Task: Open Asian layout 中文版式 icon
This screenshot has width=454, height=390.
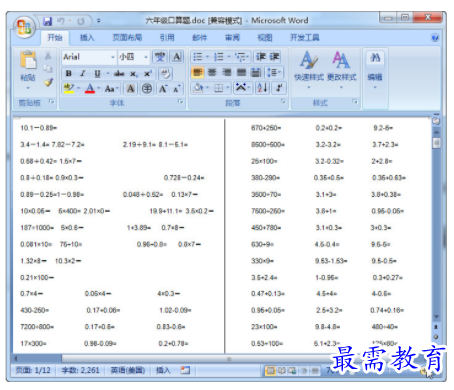Action: (242, 88)
